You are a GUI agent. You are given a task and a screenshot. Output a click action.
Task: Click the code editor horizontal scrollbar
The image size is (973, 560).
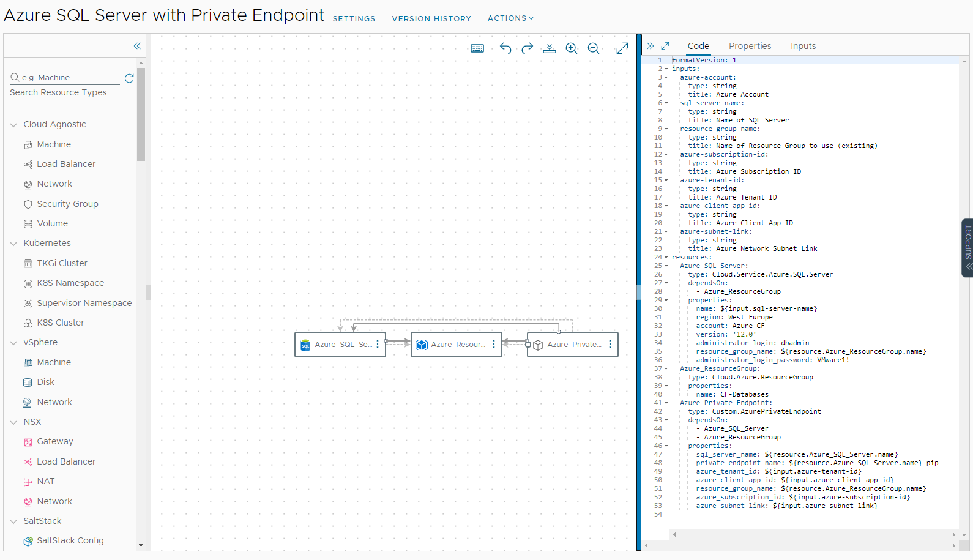[814, 534]
